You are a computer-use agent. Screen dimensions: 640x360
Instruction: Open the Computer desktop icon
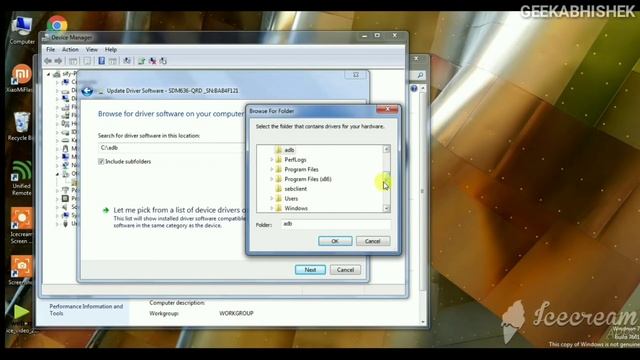(x=22, y=30)
